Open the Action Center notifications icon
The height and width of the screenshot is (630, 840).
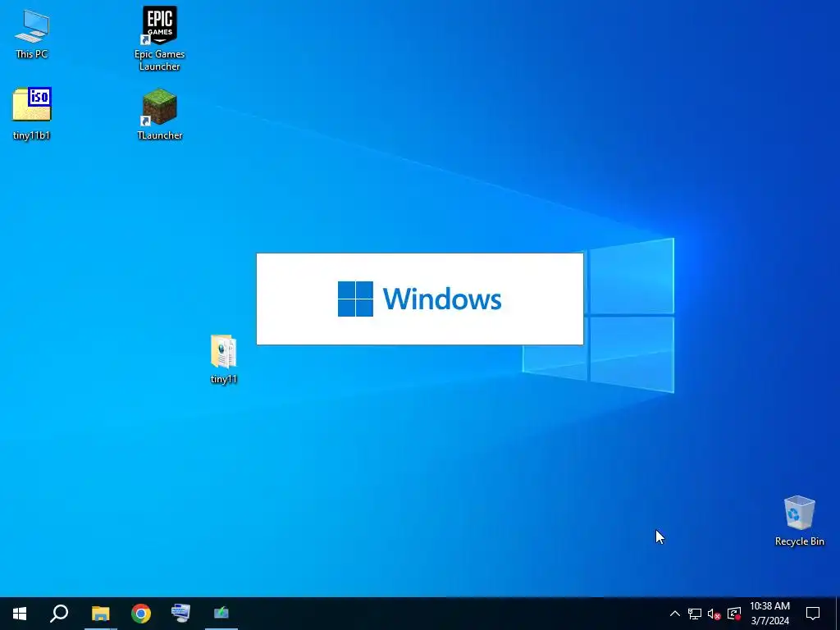pos(813,614)
